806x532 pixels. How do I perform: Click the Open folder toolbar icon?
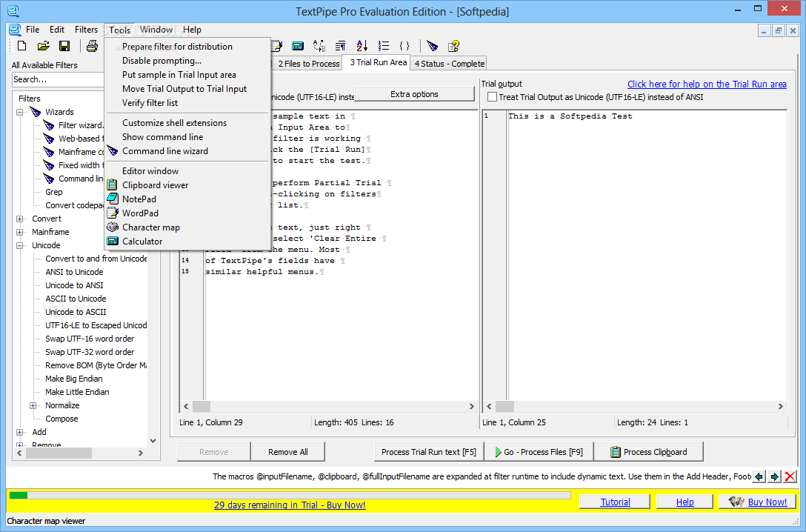[x=44, y=46]
